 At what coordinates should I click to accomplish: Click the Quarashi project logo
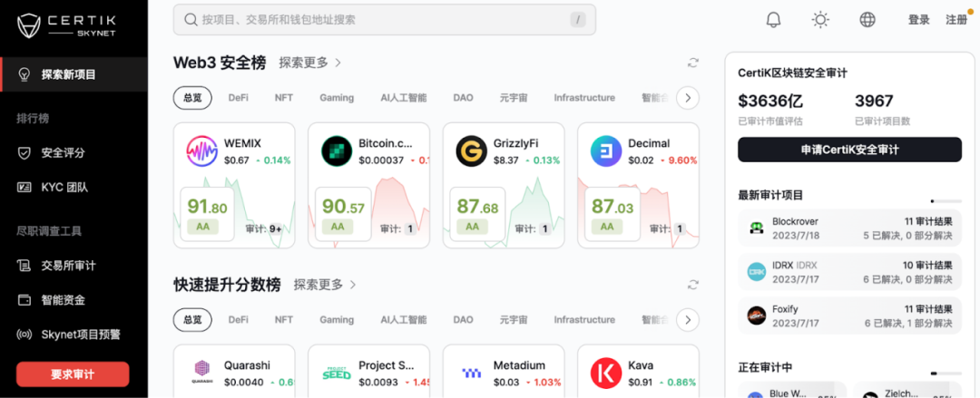tap(201, 373)
